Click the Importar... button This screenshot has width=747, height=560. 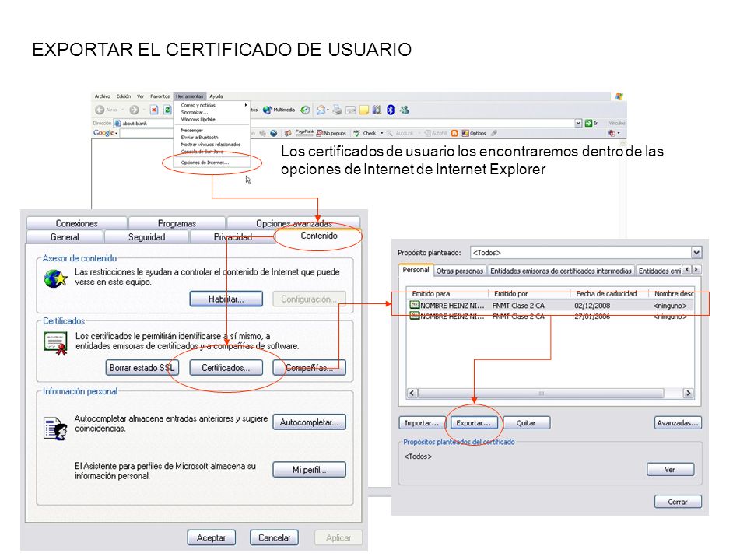click(x=422, y=423)
